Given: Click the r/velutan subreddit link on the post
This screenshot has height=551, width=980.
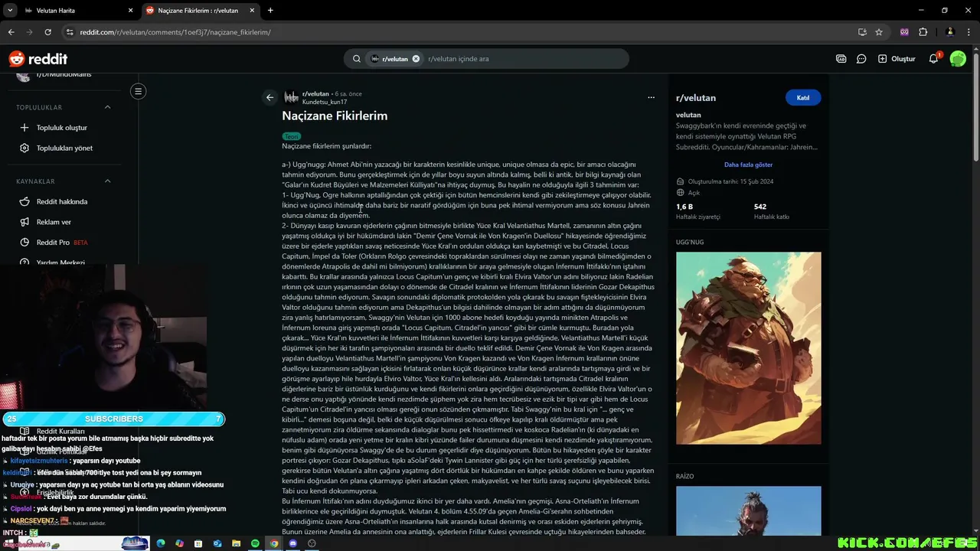Looking at the screenshot, I should pyautogui.click(x=315, y=93).
